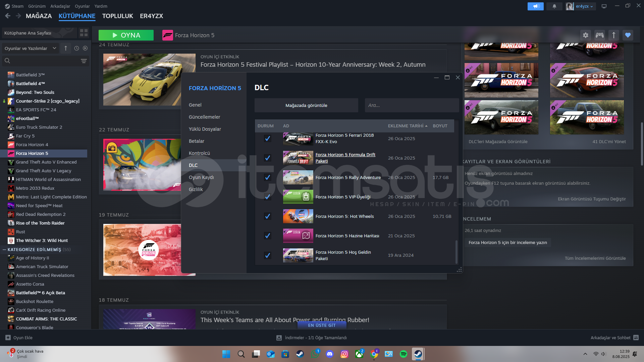Click the Windows Start button
This screenshot has height=362, width=644.
tap(226, 354)
